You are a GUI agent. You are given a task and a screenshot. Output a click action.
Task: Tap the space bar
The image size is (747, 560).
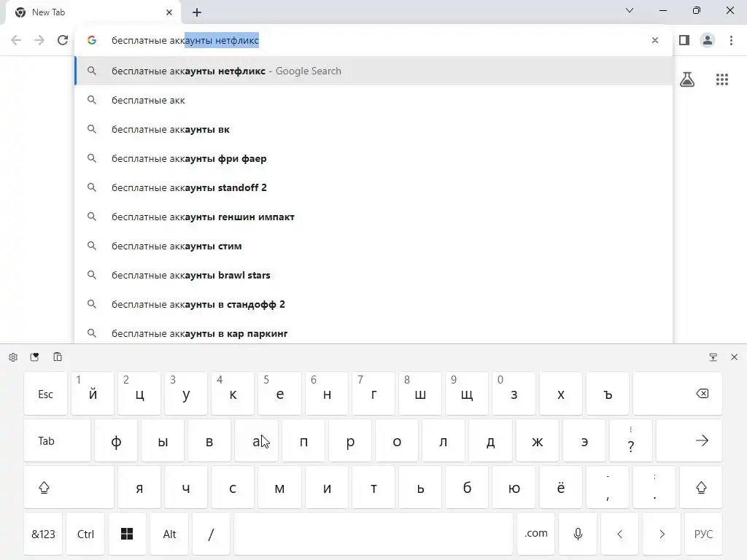(373, 534)
